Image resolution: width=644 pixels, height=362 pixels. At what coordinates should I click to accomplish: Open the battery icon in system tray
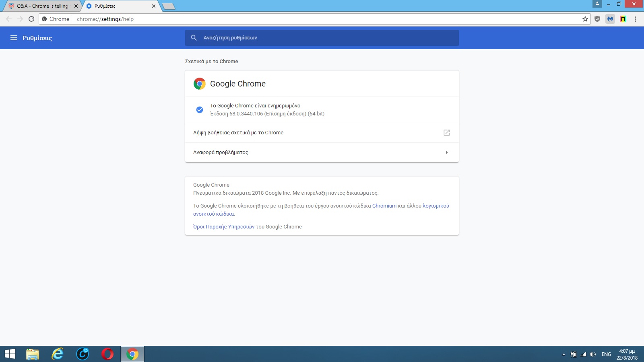click(574, 354)
